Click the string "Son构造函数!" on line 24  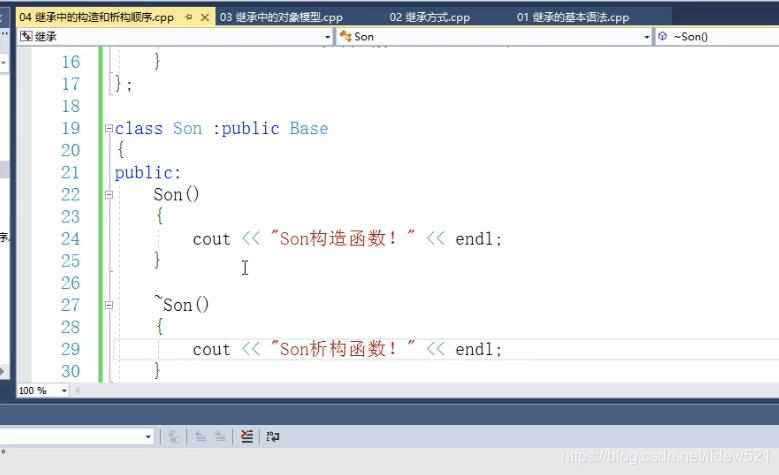[342, 238]
